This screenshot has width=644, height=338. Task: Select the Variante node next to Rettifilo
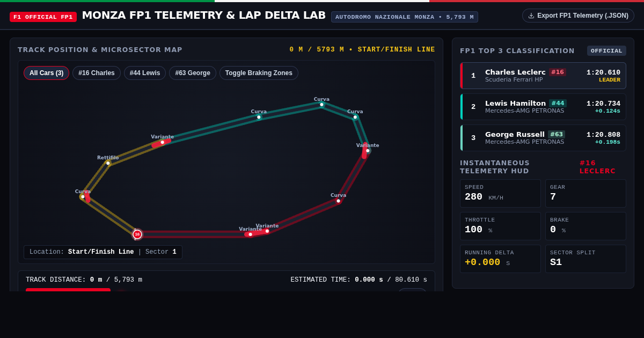click(x=163, y=142)
